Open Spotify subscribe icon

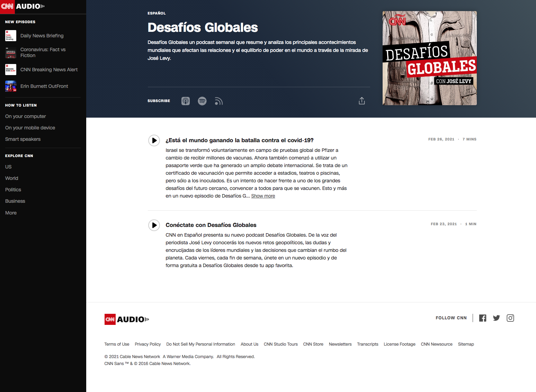(x=202, y=101)
